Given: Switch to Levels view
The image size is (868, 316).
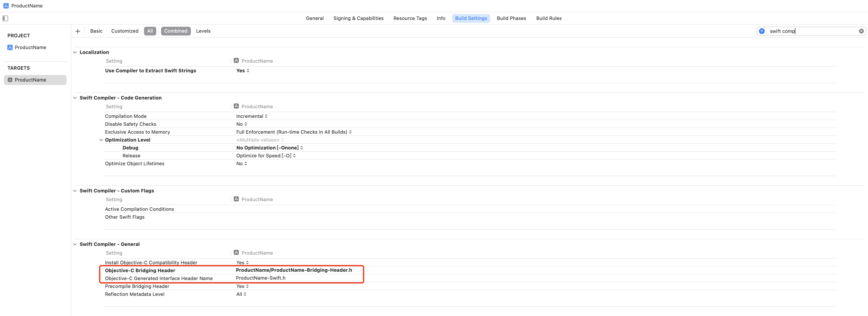Looking at the screenshot, I should [x=203, y=31].
